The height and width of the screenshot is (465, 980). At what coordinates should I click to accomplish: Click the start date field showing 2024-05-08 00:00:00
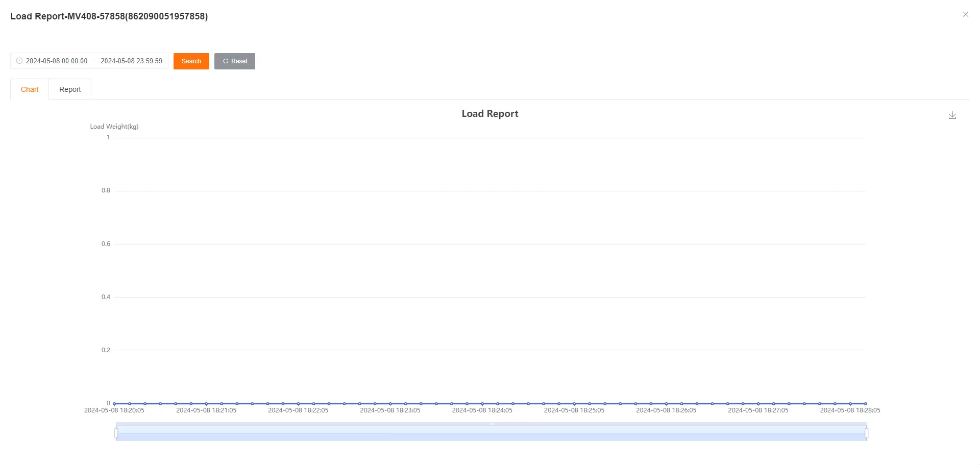(57, 61)
